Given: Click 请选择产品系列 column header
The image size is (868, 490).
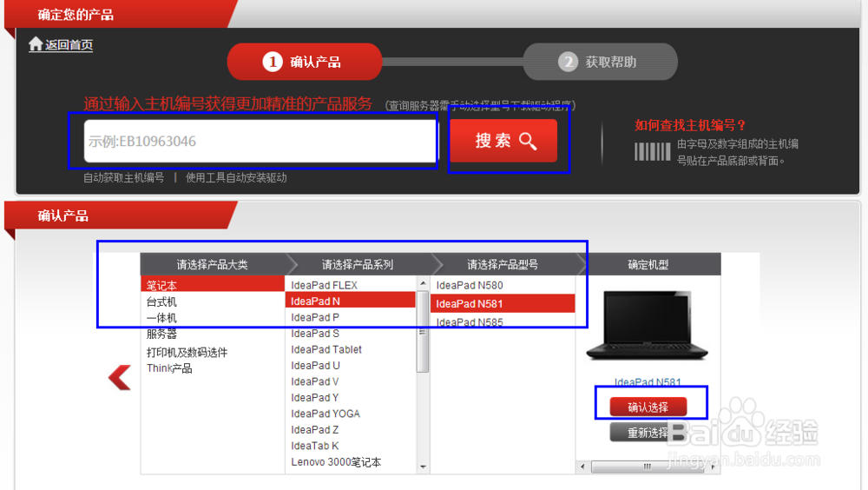Looking at the screenshot, I should pos(358,264).
